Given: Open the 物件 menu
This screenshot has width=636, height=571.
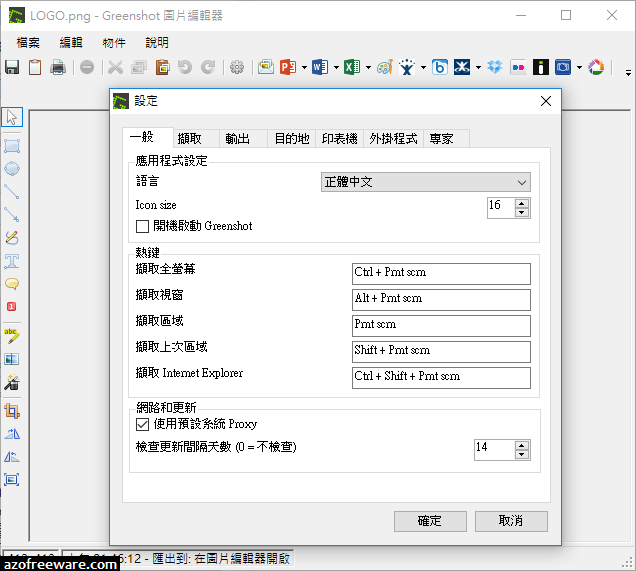Looking at the screenshot, I should 114,43.
